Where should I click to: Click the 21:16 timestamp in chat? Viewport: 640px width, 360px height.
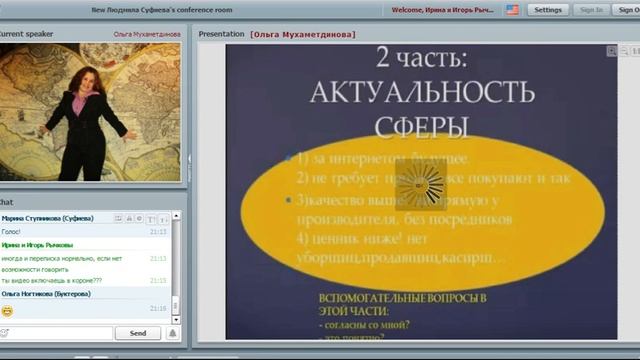tap(158, 308)
